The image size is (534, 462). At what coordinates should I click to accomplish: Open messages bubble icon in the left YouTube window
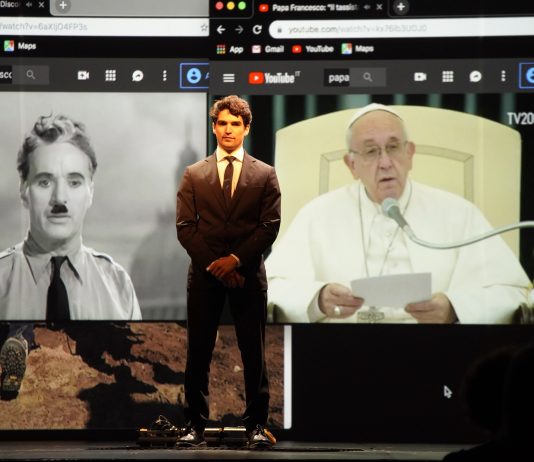tap(138, 76)
